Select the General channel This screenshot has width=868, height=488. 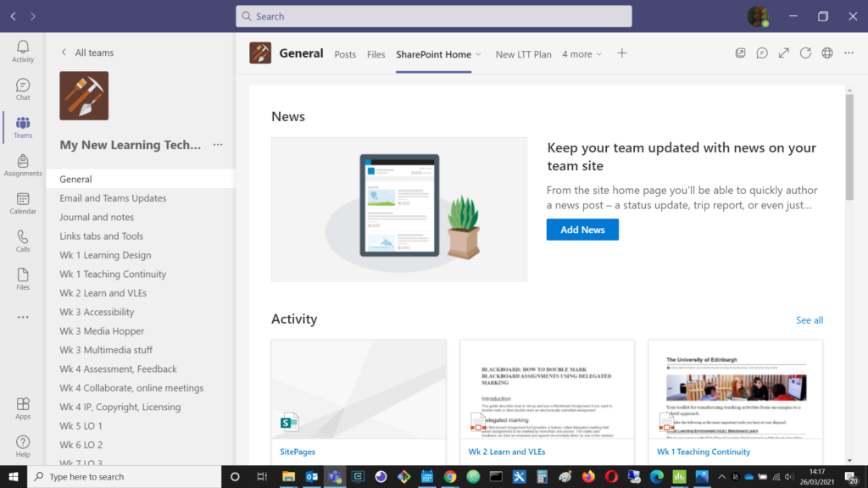(142, 180)
